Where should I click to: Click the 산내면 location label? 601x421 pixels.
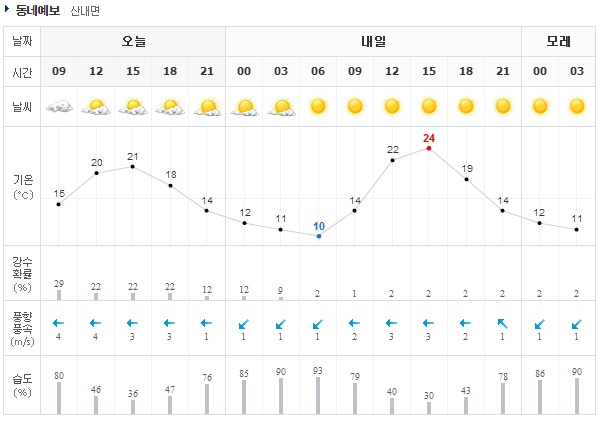(x=85, y=10)
